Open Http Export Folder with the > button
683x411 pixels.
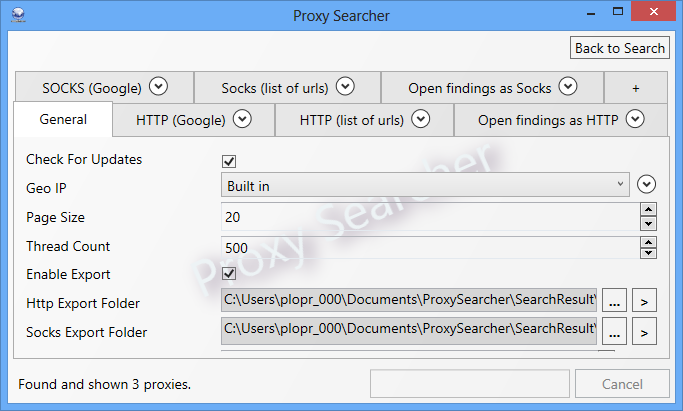pyautogui.click(x=644, y=300)
